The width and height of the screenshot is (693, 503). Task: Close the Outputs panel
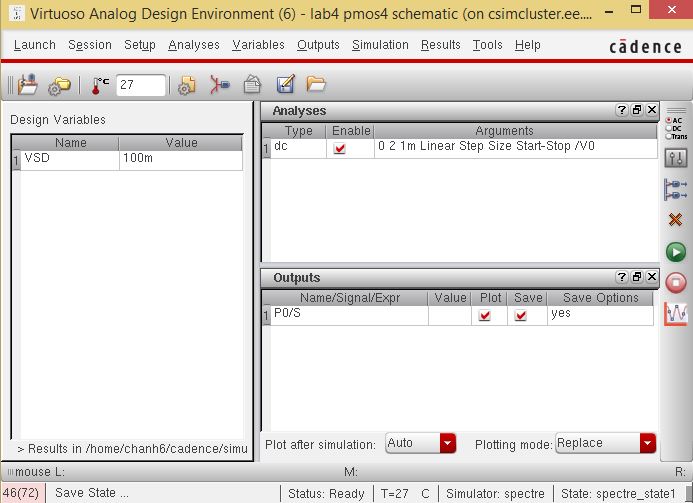(652, 277)
